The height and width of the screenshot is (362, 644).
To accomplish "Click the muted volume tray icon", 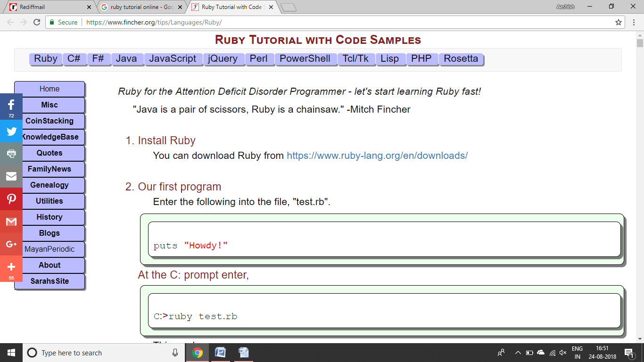I will (562, 353).
